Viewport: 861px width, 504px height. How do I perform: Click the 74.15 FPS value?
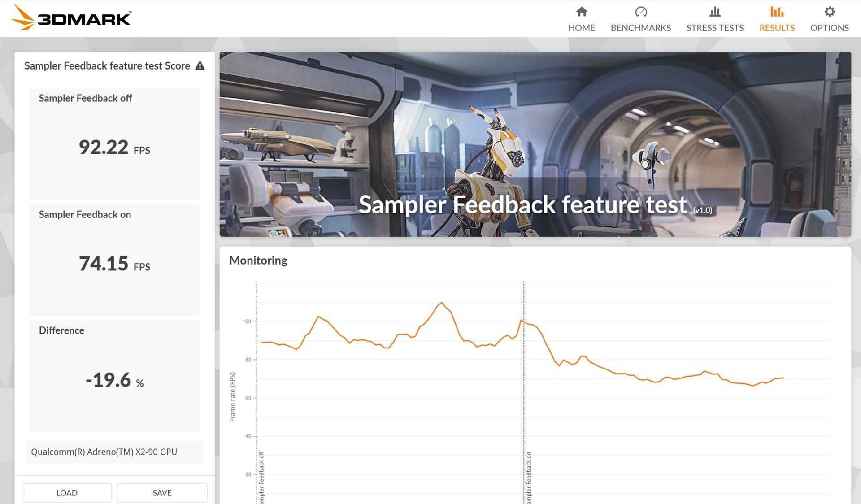pyautogui.click(x=114, y=264)
